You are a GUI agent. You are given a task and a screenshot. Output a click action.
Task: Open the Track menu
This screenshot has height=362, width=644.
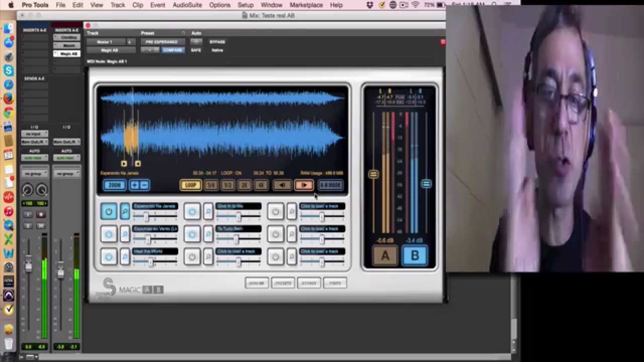coord(117,5)
